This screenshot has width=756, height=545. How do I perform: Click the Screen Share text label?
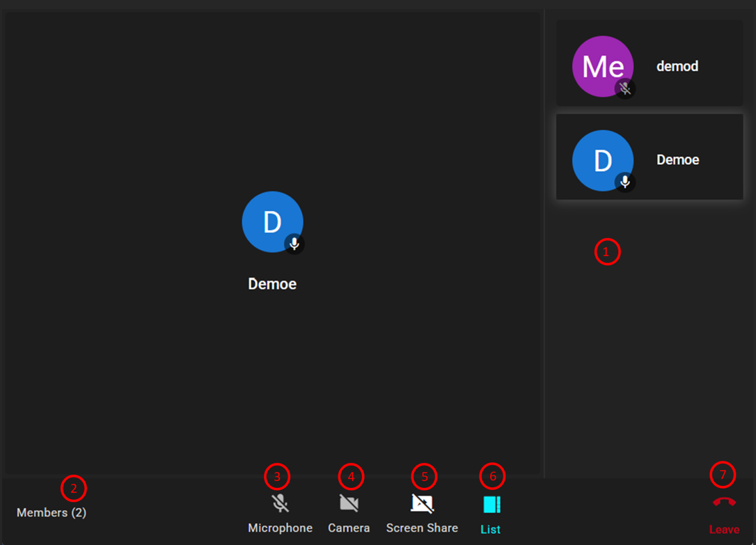pos(422,528)
